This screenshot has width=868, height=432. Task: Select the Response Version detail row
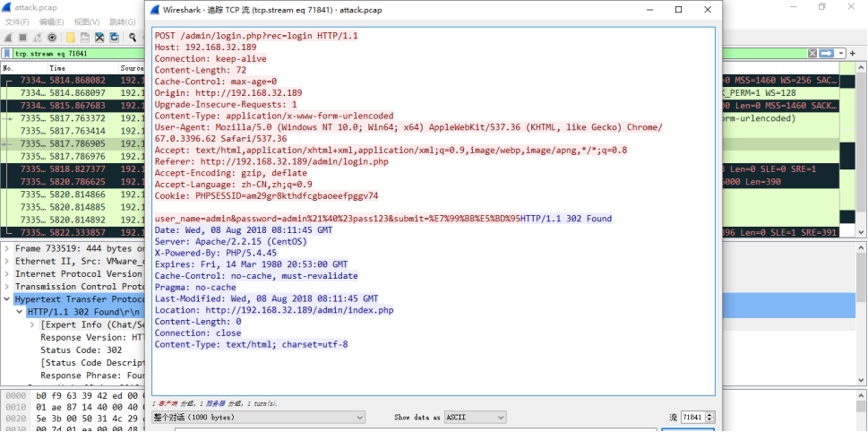[92, 337]
